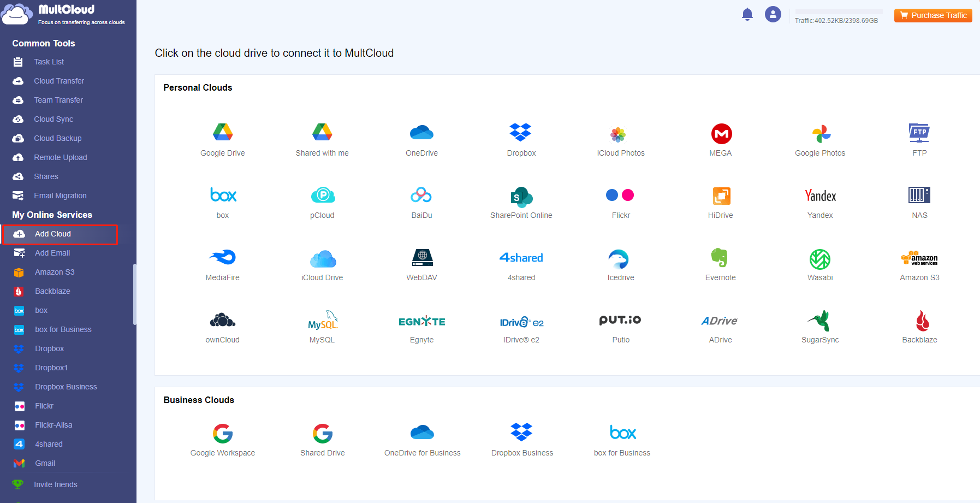Click the sidebar scrollbar
980x503 pixels.
[x=134, y=294]
